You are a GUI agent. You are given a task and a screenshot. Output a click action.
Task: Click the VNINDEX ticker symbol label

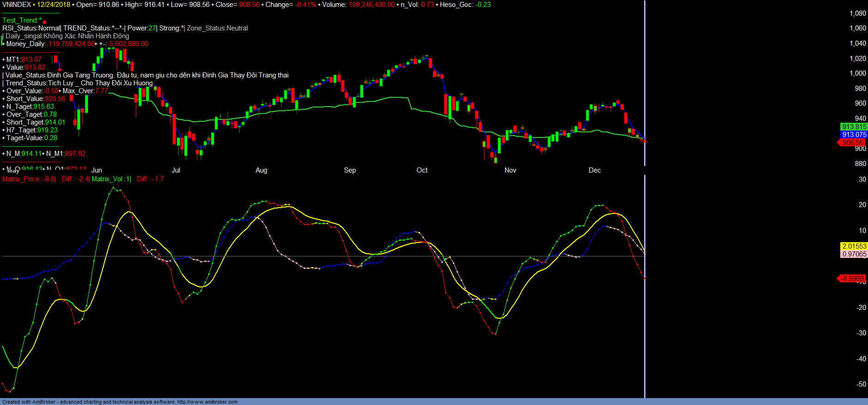[17, 5]
